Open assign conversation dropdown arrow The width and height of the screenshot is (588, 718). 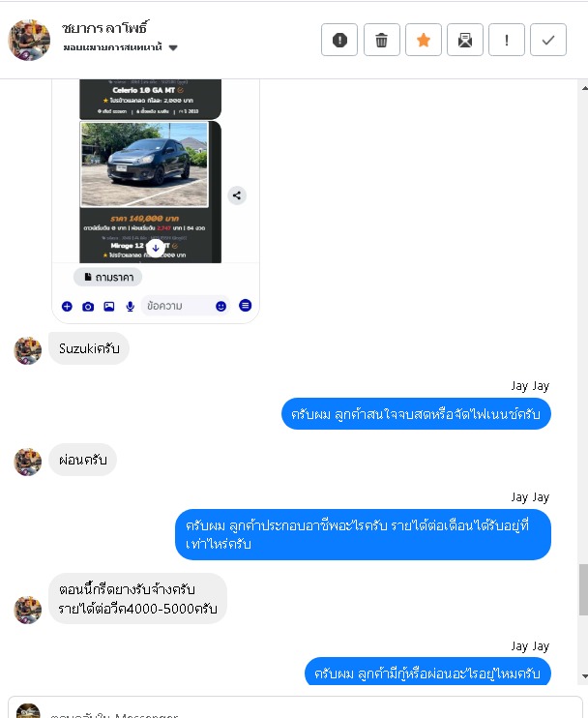pos(173,47)
